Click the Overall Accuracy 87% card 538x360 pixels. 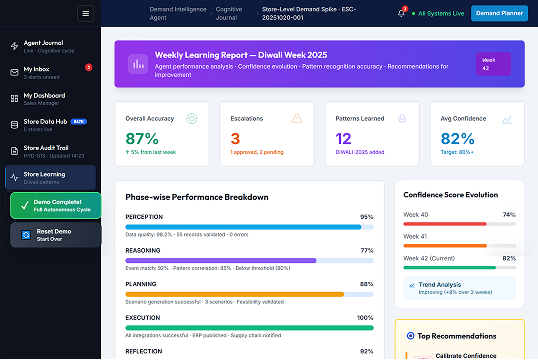[162, 134]
